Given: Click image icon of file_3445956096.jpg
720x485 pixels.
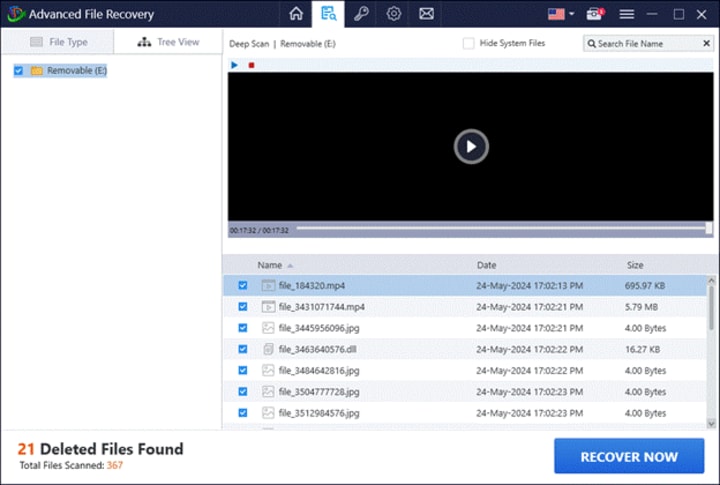Looking at the screenshot, I should coord(268,328).
